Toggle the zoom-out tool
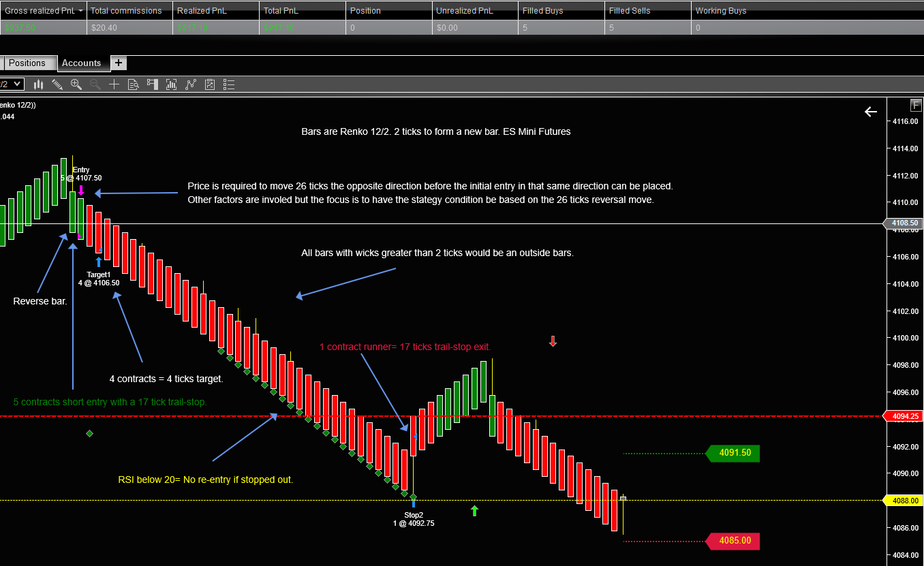 (95, 84)
